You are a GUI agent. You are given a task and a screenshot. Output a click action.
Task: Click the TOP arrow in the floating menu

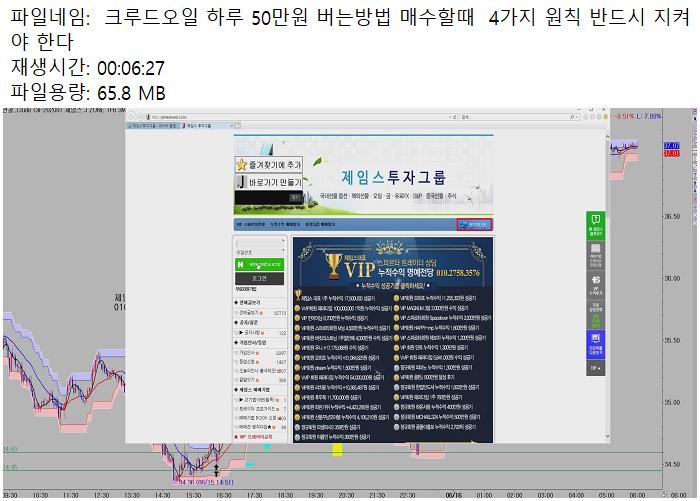[x=596, y=368]
